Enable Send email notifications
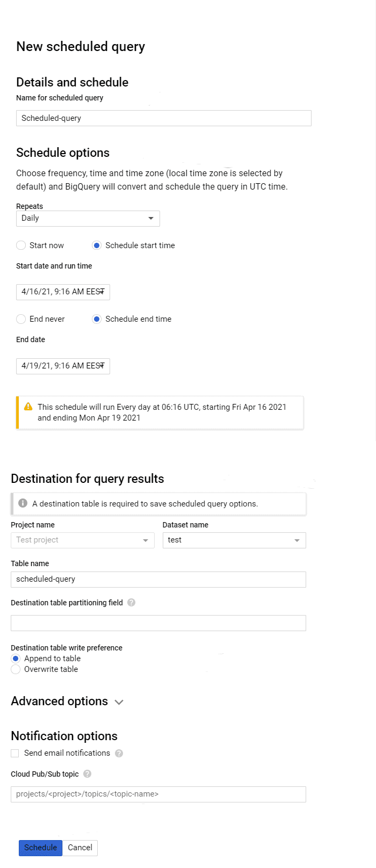376x868 pixels. point(15,753)
